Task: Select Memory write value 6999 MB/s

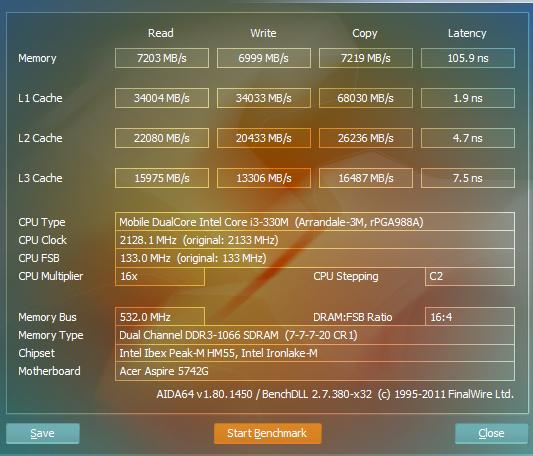Action: (x=264, y=58)
